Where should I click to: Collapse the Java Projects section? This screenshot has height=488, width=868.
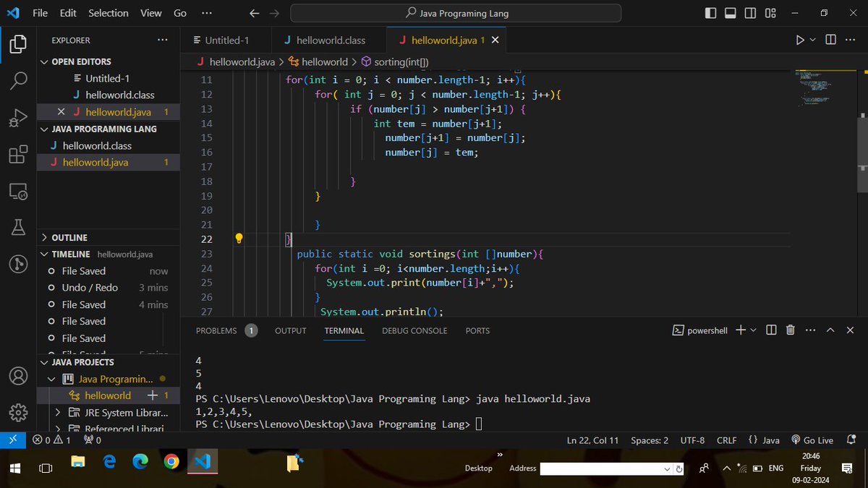[x=45, y=362]
